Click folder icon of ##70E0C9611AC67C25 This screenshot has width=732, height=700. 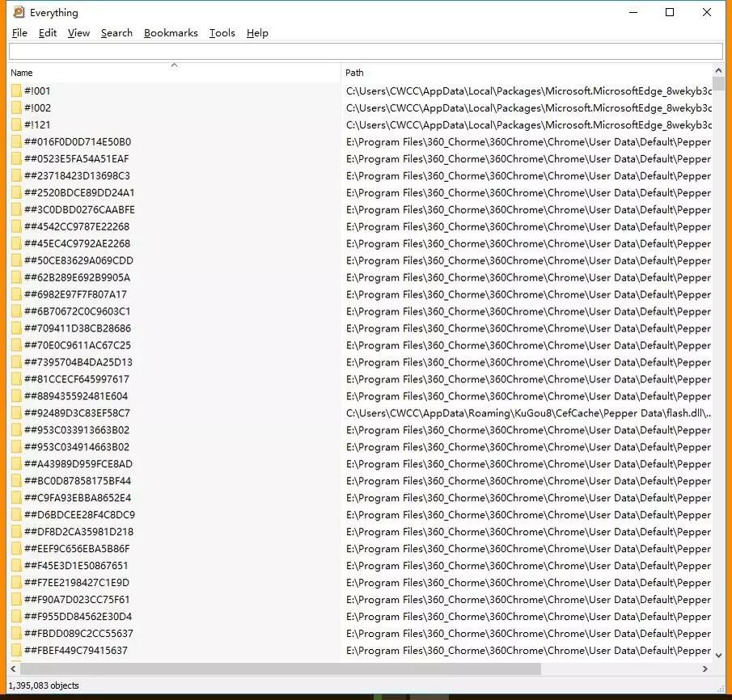[16, 345]
